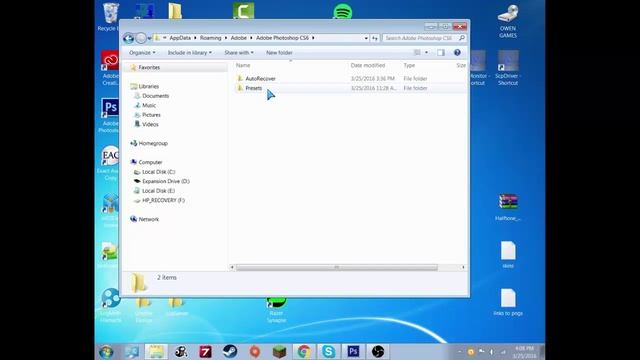Click the New folder button

[x=279, y=53]
